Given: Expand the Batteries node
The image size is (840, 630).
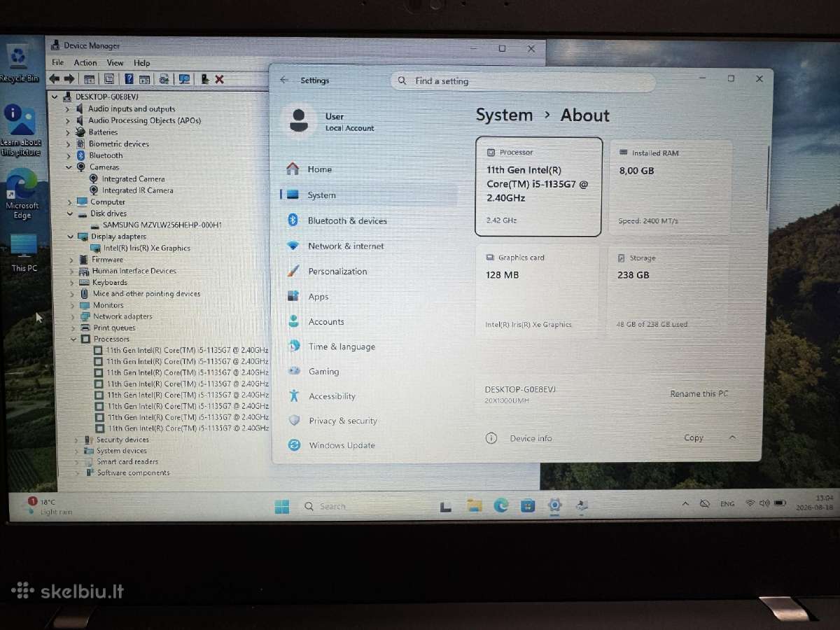Looking at the screenshot, I should 68,132.
